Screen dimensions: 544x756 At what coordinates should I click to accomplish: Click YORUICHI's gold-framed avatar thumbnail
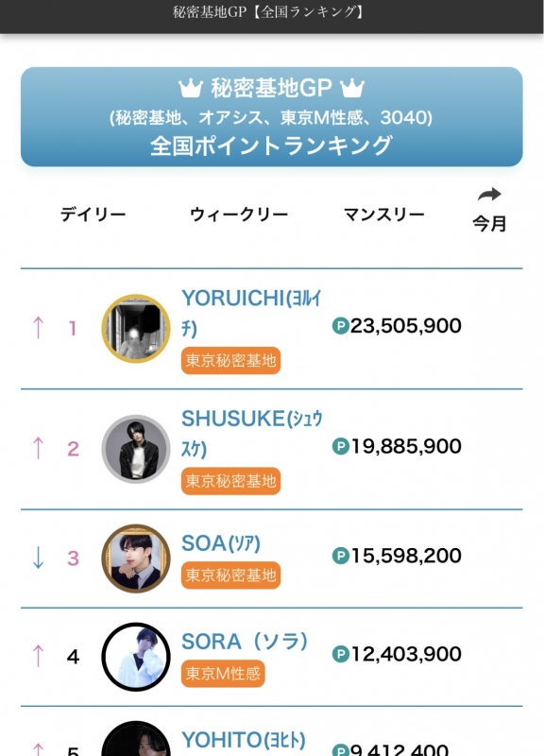(136, 328)
